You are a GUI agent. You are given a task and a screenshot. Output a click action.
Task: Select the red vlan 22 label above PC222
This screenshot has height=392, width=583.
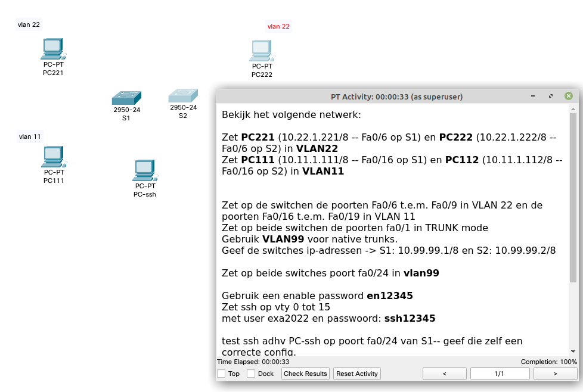278,26
